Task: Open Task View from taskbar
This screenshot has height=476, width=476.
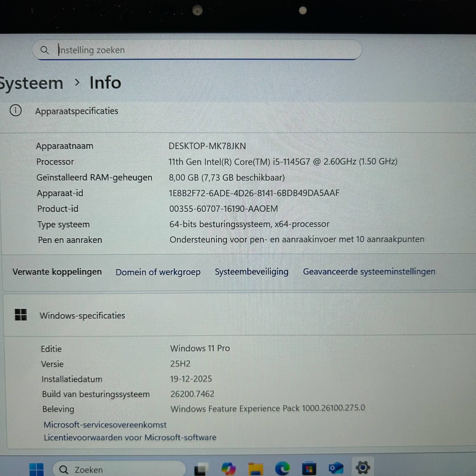Action: point(201,469)
